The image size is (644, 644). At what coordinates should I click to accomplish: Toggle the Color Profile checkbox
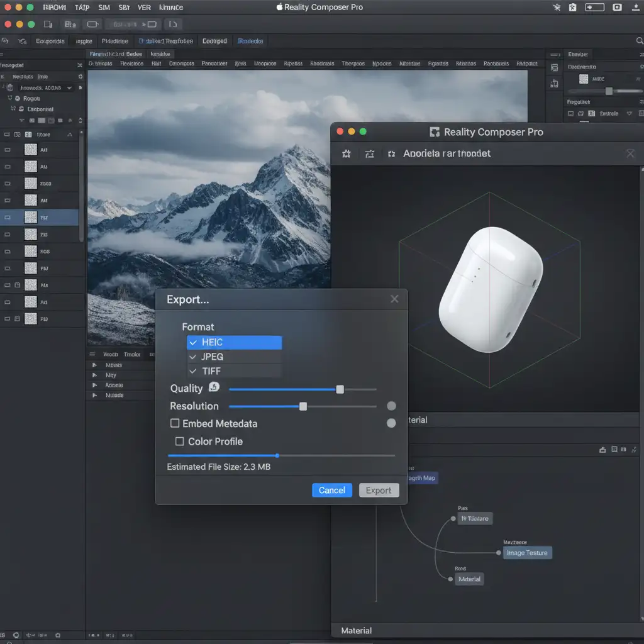pos(180,441)
